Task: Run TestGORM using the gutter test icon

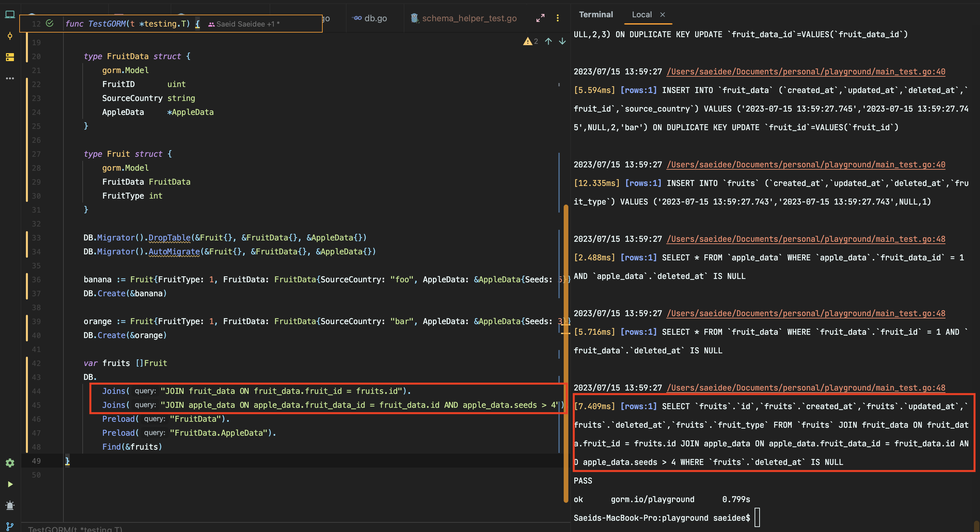Action: click(x=50, y=23)
